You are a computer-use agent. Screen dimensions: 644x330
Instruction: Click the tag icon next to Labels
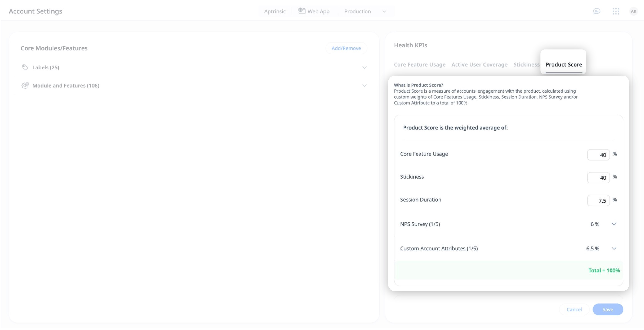pos(25,67)
